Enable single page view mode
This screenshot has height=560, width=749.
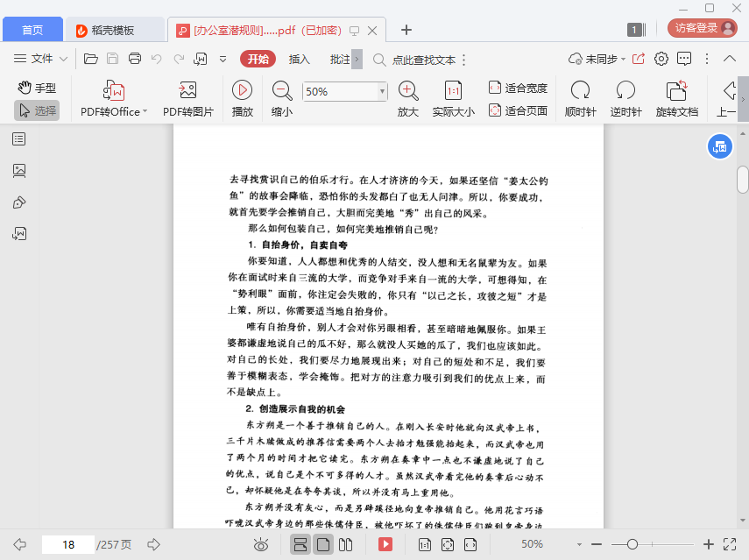click(x=323, y=544)
